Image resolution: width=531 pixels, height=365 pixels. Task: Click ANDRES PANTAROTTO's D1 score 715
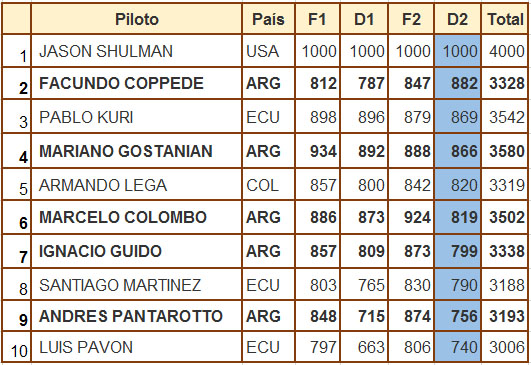(x=364, y=316)
